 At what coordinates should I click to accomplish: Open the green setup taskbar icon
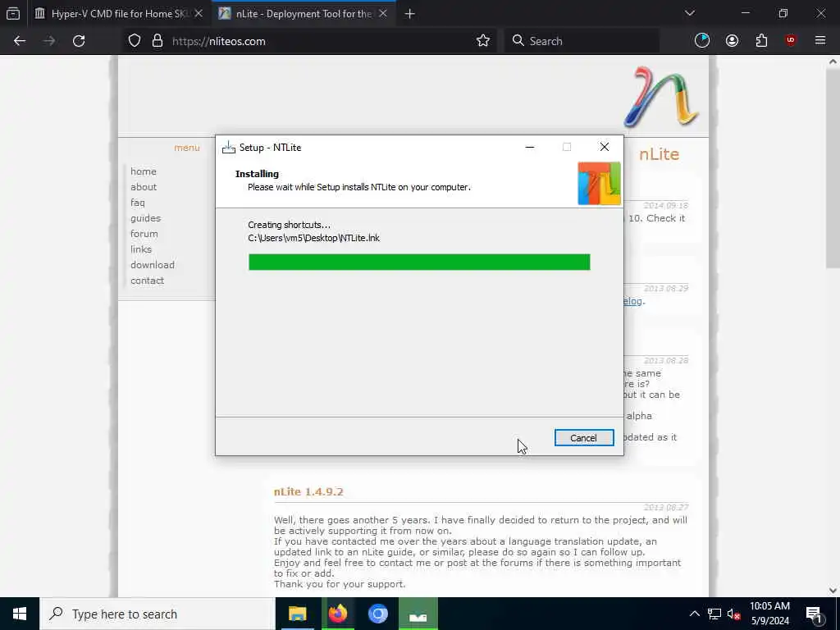418,614
